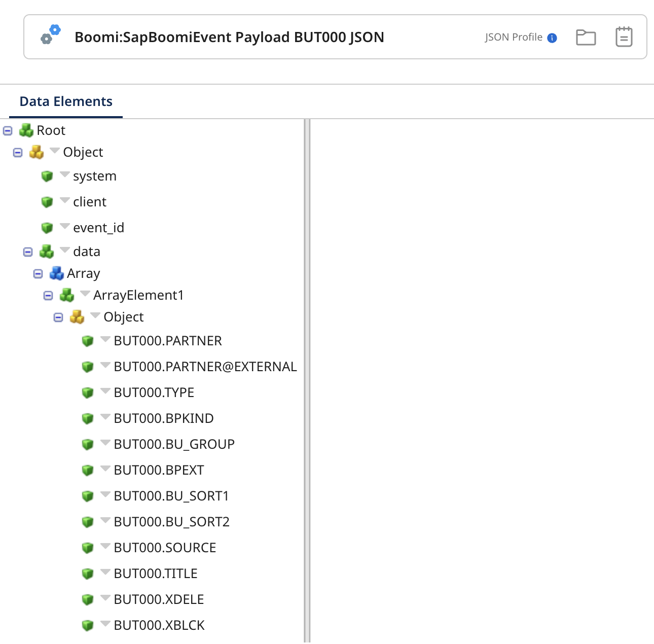Viewport: 654px width, 644px height.
Task: Open the folder icon in the header
Action: pos(586,37)
